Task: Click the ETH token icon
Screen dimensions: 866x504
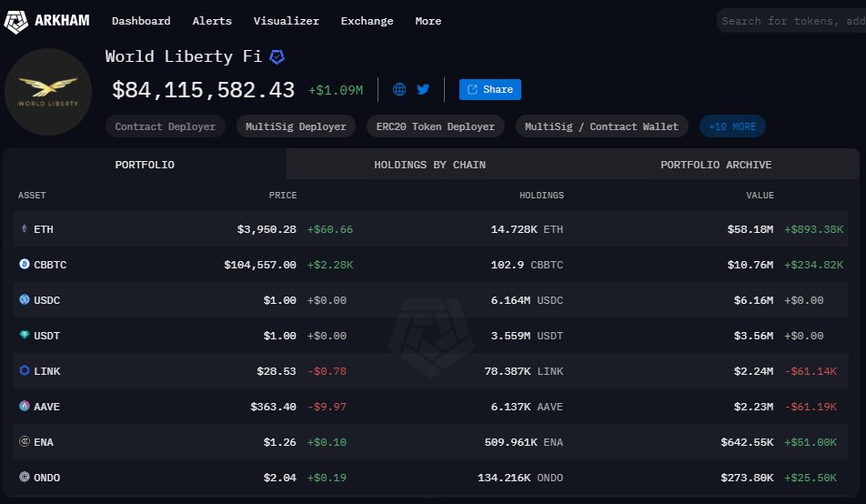Action: [x=25, y=228]
